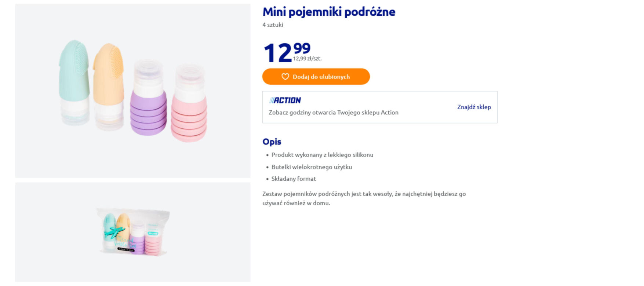
Task: Click the heart icon in favorites button
Action: (285, 77)
